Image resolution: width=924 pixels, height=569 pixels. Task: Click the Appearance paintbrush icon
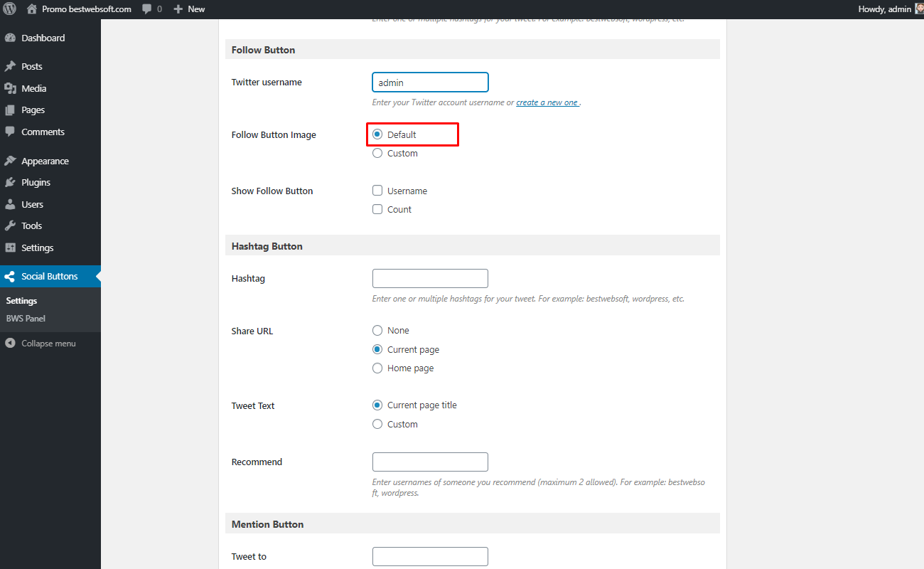coord(10,161)
